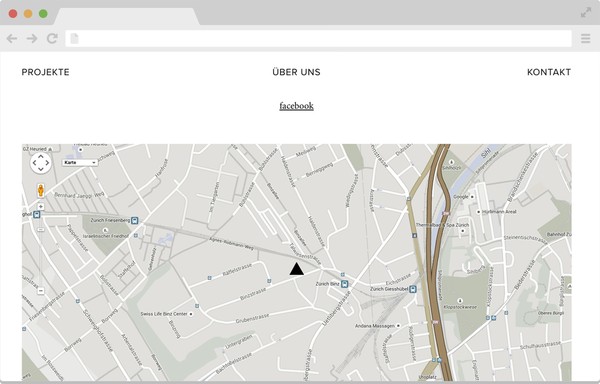Screen dimensions: 600x384
Task: Open the PROJEKTE menu item
Action: (45, 72)
